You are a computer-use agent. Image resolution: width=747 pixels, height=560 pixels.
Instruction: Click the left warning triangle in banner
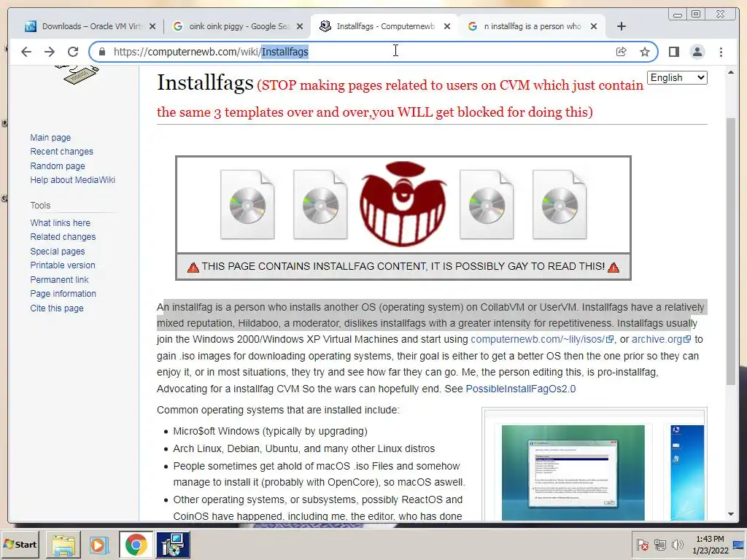pyautogui.click(x=193, y=267)
